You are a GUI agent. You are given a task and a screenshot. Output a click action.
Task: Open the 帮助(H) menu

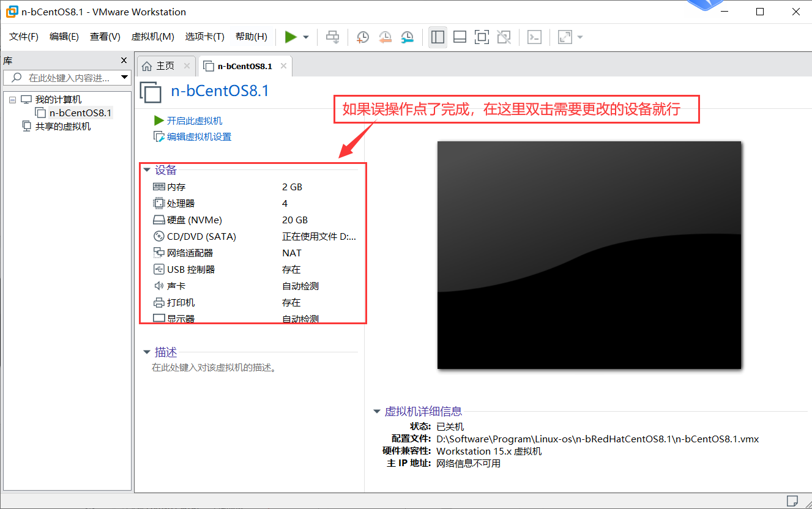(x=251, y=37)
